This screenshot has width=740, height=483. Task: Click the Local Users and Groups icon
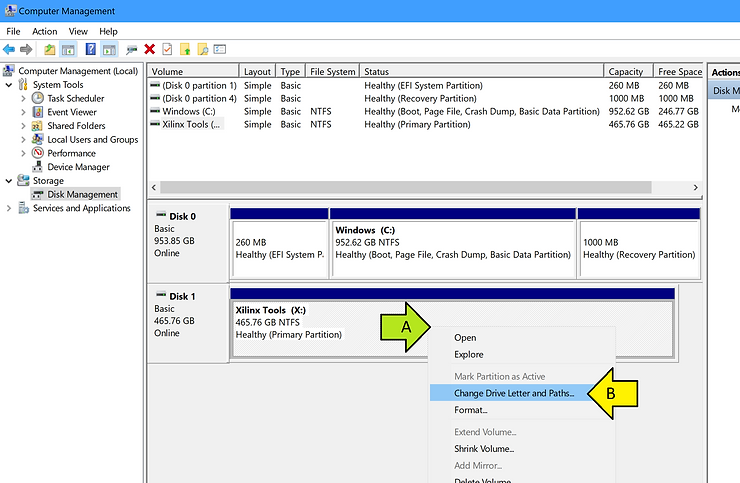38,139
